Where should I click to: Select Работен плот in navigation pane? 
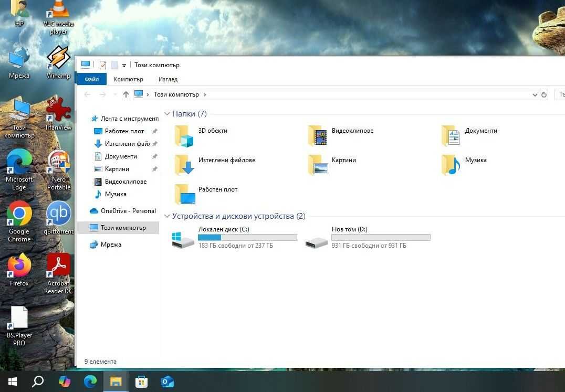[125, 131]
